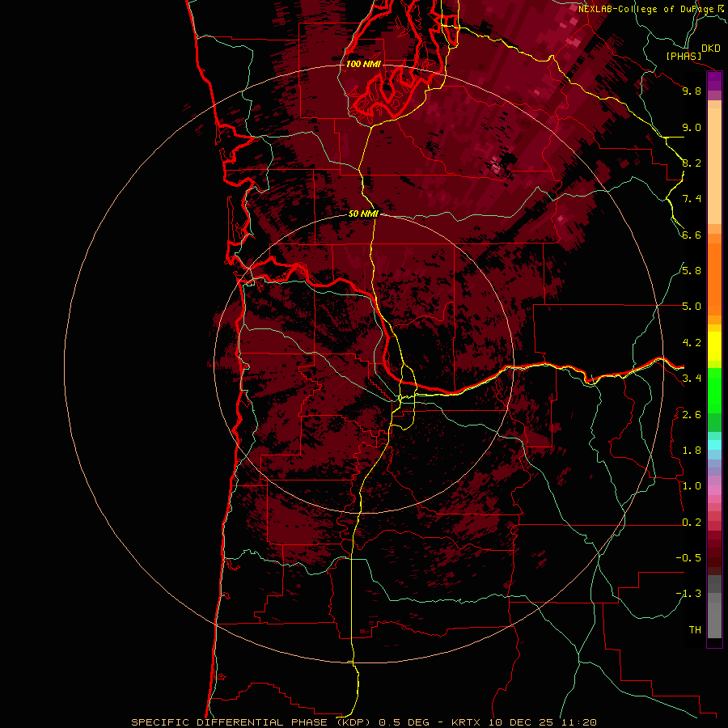Screen dimensions: 728x728
Task: Click the -1.3 value on color scale
Action: [688, 594]
